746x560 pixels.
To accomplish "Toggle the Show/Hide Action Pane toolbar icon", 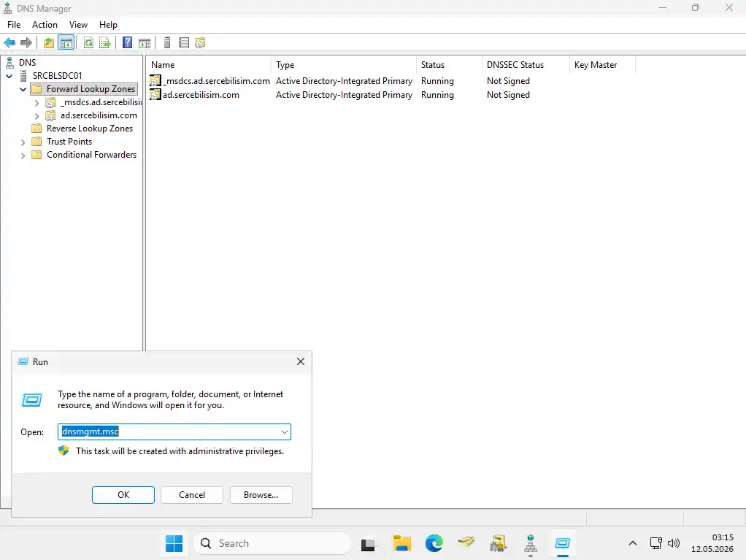I will tap(145, 43).
